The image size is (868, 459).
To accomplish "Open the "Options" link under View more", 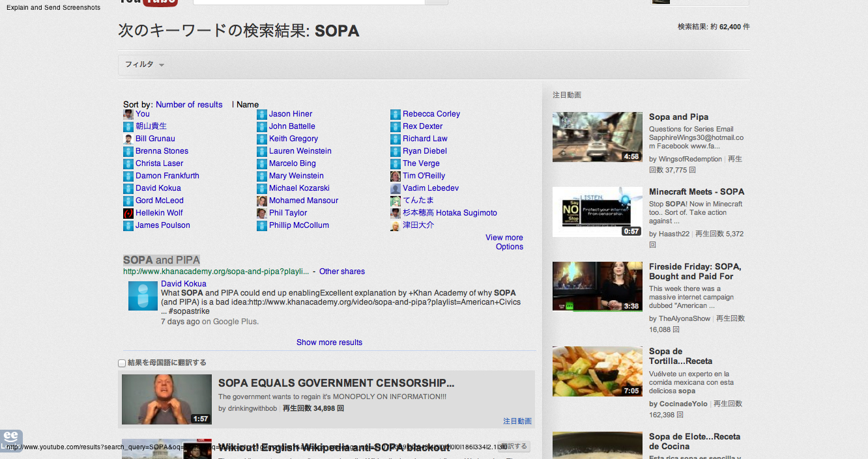I will click(510, 247).
